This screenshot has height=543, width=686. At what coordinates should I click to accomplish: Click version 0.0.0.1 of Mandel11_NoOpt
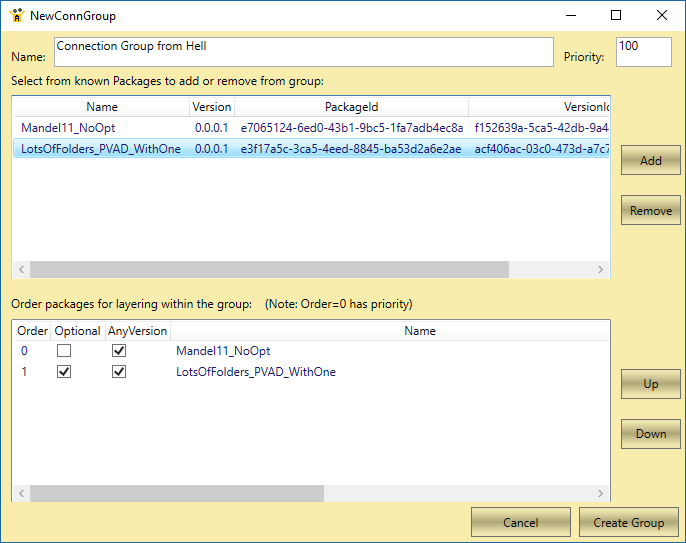pyautogui.click(x=211, y=128)
